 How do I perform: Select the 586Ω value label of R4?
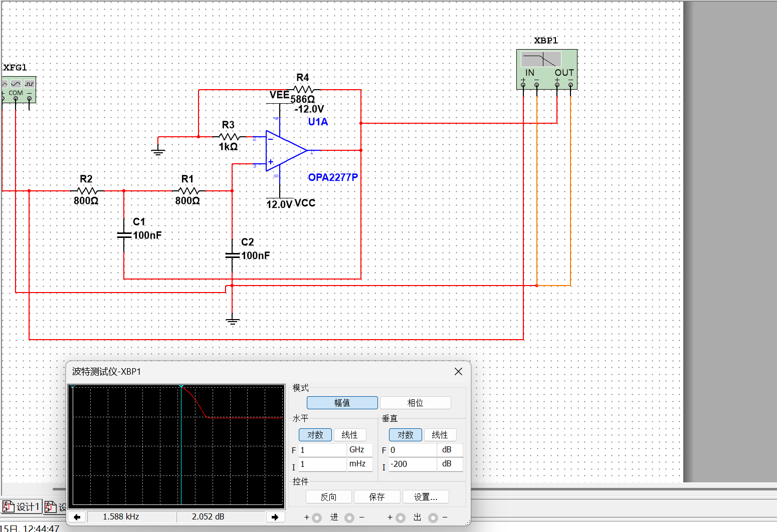coord(302,99)
